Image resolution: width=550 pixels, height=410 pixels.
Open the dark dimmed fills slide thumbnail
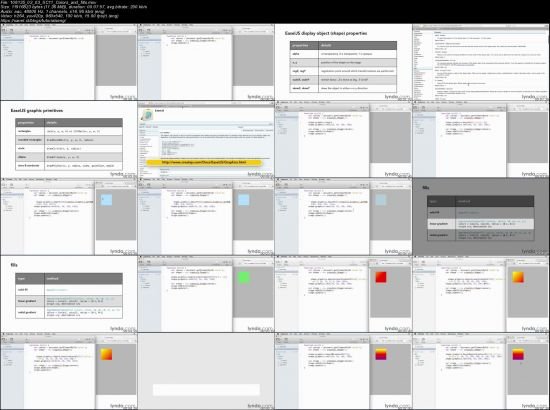[481, 216]
